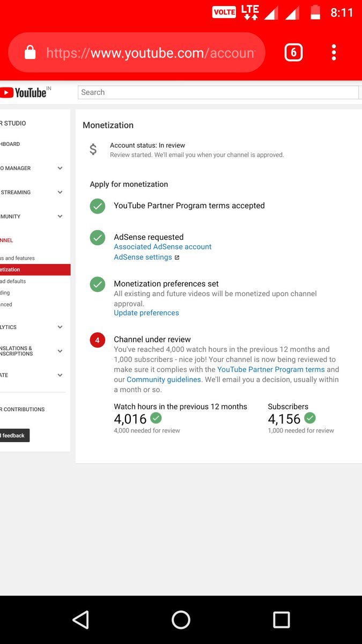This screenshot has width=362, height=644.
Task: Open the Channel sidebar section
Action: point(7,240)
